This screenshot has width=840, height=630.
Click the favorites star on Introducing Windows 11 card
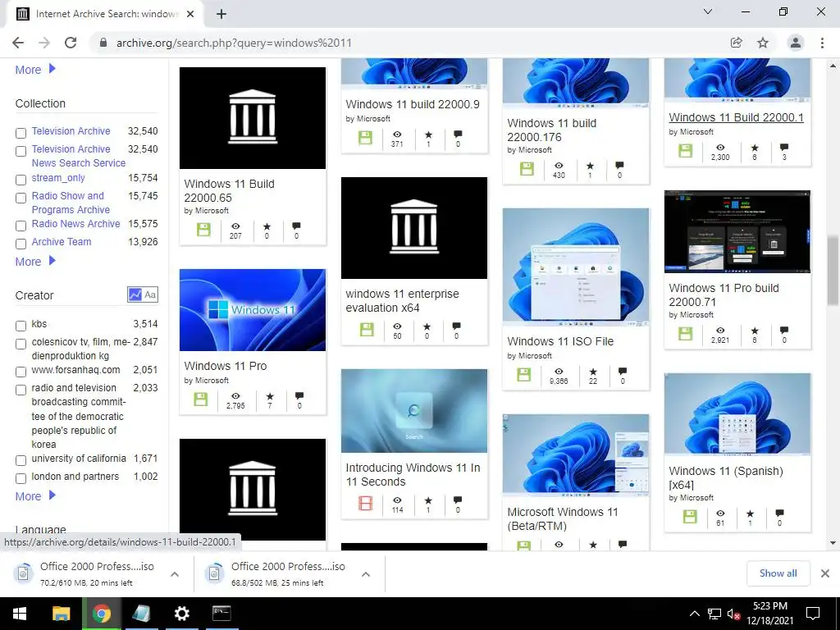(428, 500)
